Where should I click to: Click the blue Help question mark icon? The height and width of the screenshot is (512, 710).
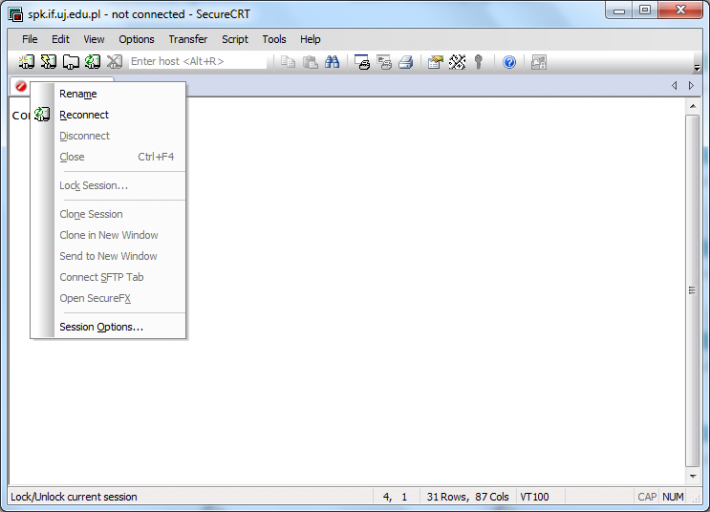click(509, 62)
